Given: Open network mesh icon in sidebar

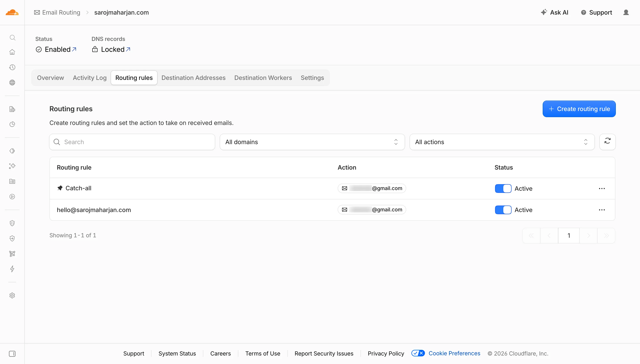Looking at the screenshot, I should click(x=12, y=254).
